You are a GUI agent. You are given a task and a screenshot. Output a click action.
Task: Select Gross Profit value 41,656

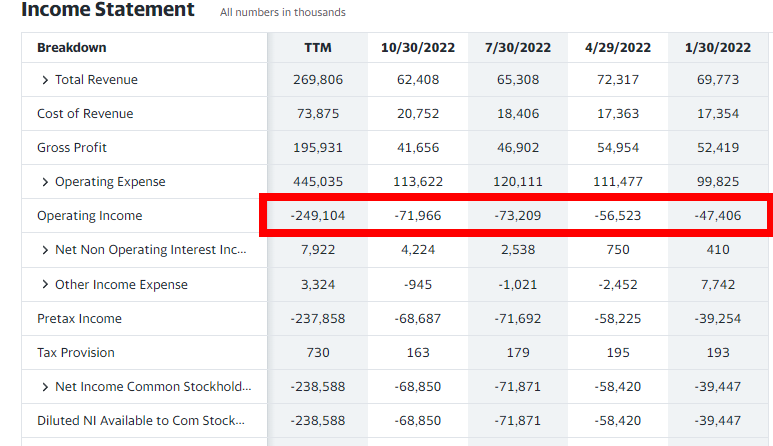coord(418,148)
